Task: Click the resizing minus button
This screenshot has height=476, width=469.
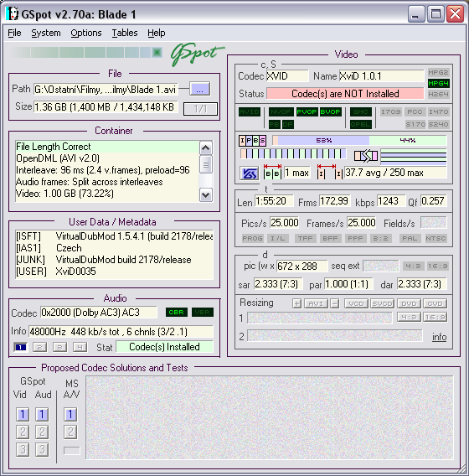Action: [335, 303]
